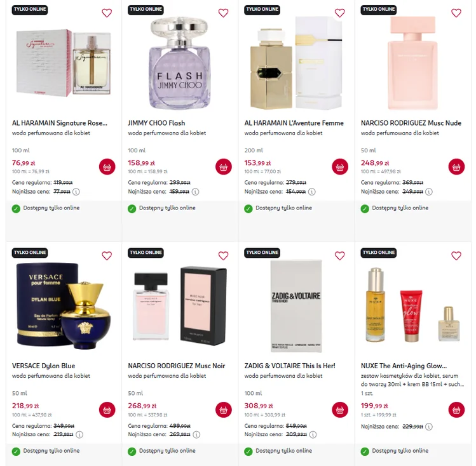Viewport: 476px width, 466px height.
Task: Favorite the AL HARAMAIN L'Aventure Femme perfume
Action: coord(340,13)
